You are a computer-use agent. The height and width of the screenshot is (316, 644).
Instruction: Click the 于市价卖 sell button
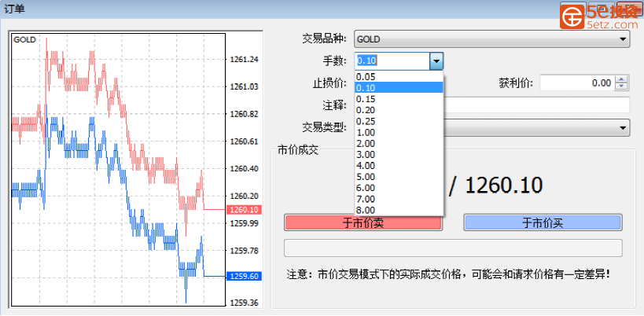[x=363, y=222]
